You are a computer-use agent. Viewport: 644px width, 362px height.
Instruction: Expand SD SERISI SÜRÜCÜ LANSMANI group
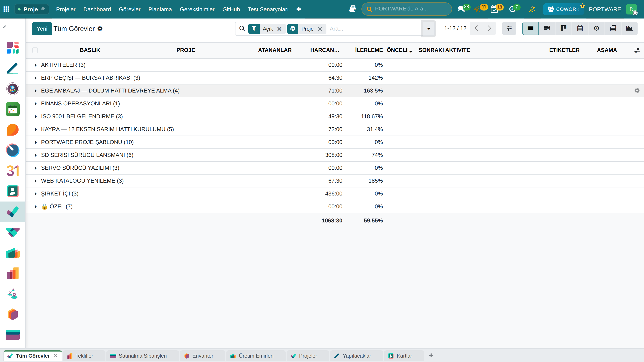coord(35,155)
